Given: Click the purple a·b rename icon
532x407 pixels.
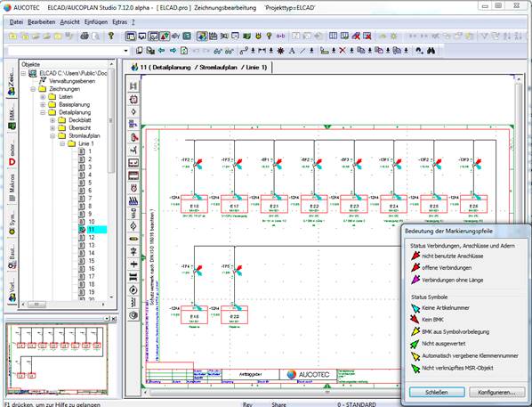Looking at the screenshot, I should click(x=280, y=36).
